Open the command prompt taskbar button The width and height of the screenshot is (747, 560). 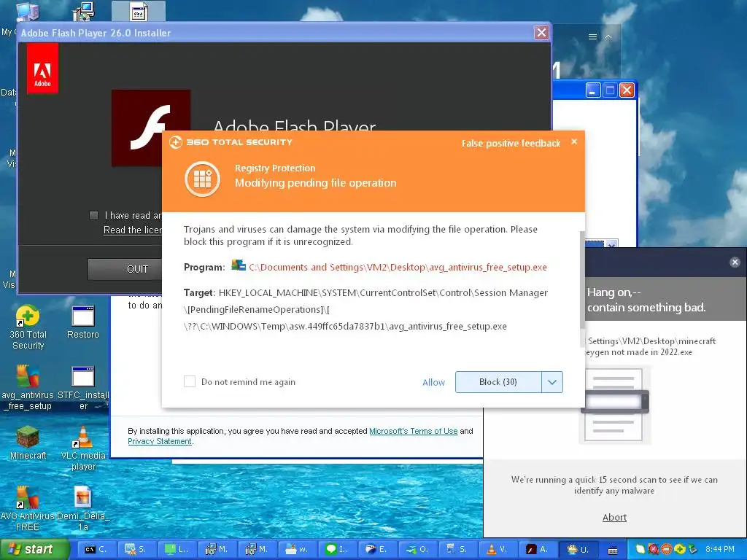(96, 549)
